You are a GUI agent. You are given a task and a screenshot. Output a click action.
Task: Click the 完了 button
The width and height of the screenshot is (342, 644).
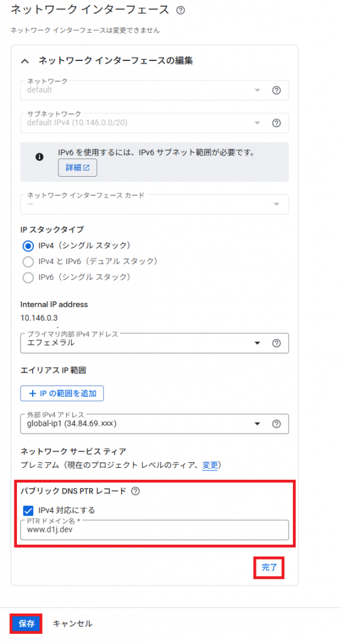click(269, 568)
